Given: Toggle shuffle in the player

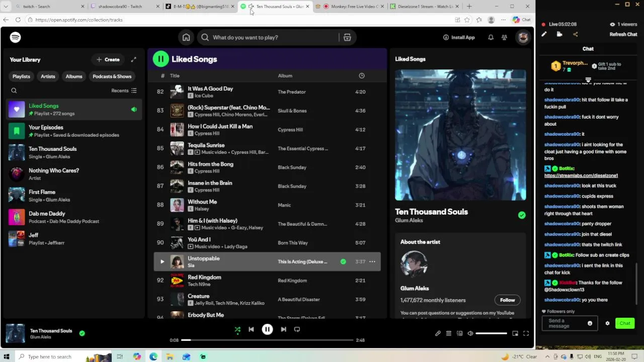Looking at the screenshot, I should pos(237,329).
